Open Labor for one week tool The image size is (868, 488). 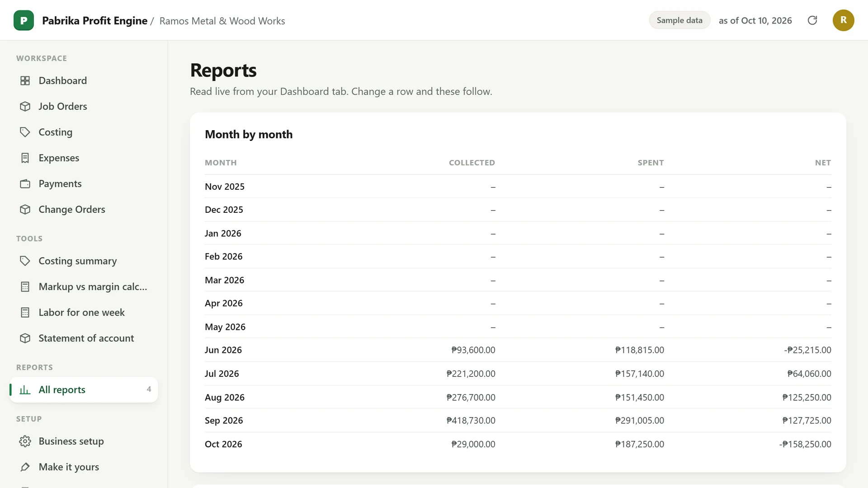[x=84, y=312]
